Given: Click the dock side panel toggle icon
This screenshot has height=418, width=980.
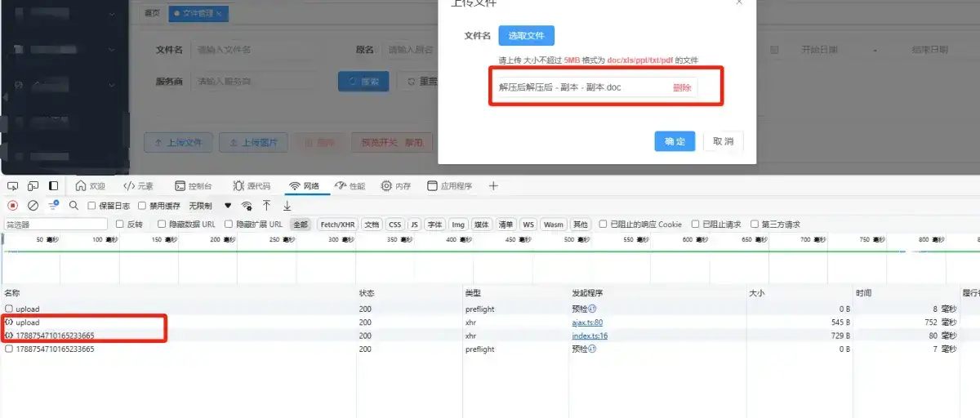Looking at the screenshot, I should [53, 186].
